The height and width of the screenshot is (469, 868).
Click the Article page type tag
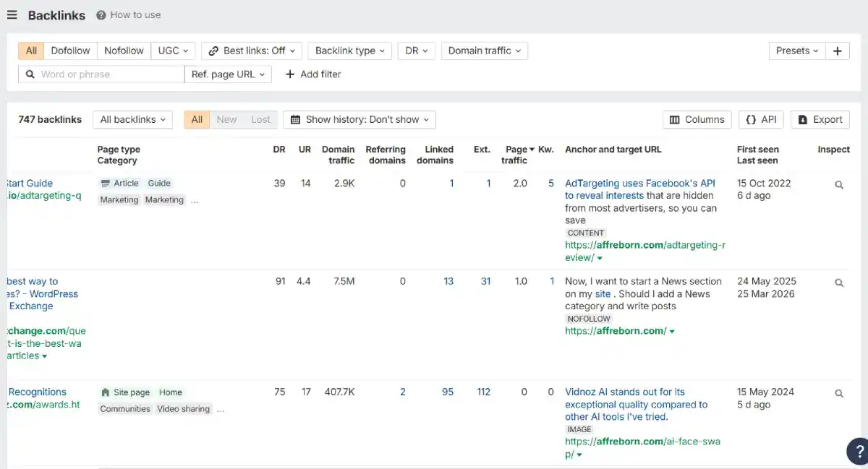(x=119, y=184)
